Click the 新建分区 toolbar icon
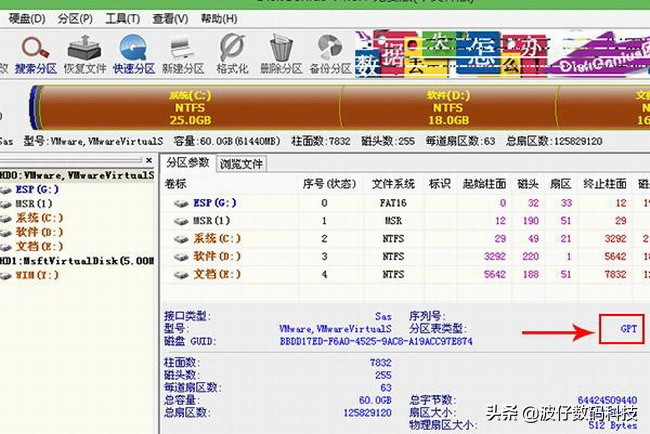The height and width of the screenshot is (434, 650). click(x=183, y=55)
